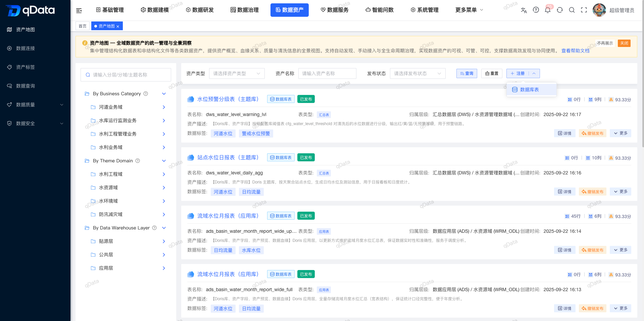Viewport: 644px width, 321px height.
Task: Click help icon beside By Business Category
Action: click(x=146, y=94)
